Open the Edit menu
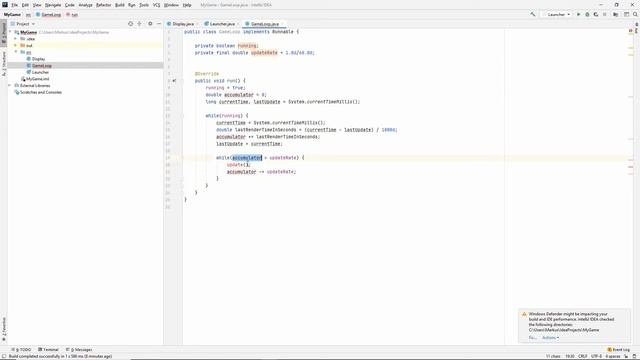Screen dimensions: 640x360 click(25, 5)
